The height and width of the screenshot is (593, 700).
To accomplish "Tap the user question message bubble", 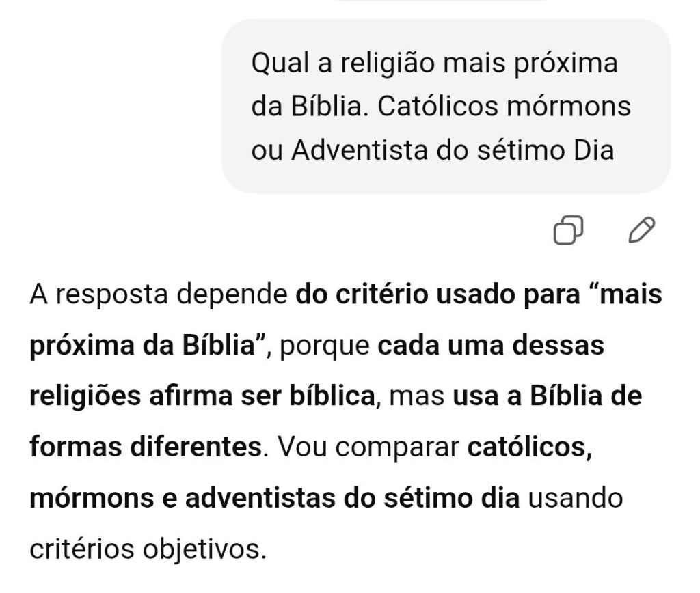I will (446, 106).
